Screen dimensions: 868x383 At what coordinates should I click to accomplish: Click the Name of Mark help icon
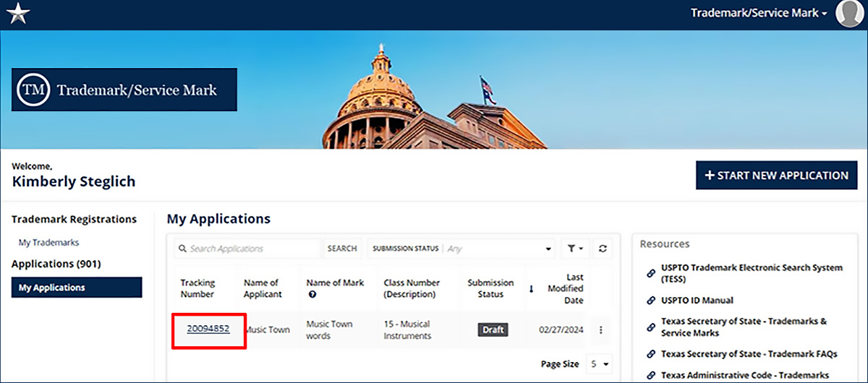point(312,295)
